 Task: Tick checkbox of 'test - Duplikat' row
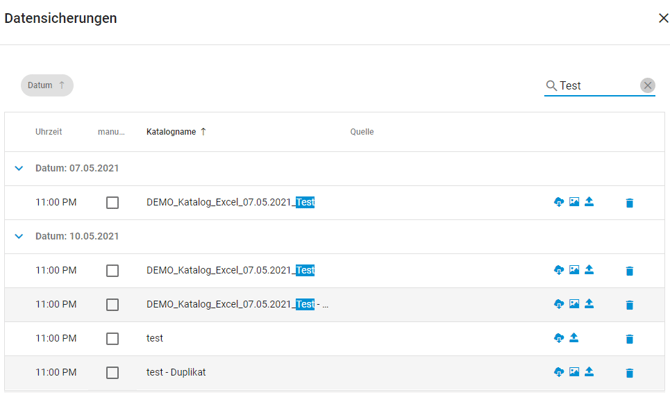[x=112, y=373]
